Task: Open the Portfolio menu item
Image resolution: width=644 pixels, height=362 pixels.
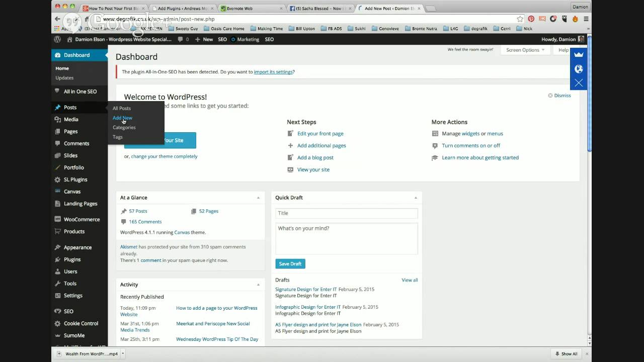Action: click(x=73, y=168)
